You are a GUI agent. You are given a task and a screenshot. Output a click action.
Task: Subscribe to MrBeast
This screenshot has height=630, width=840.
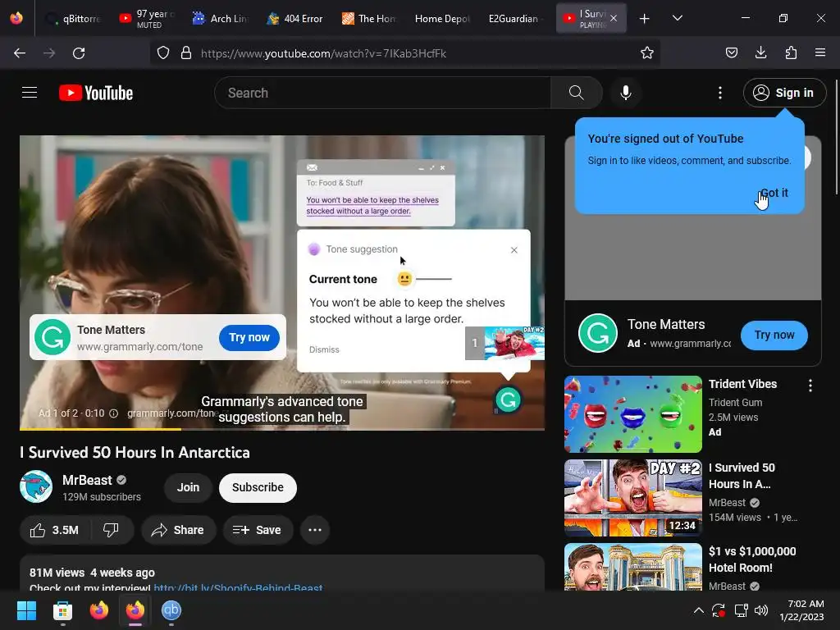coord(258,487)
